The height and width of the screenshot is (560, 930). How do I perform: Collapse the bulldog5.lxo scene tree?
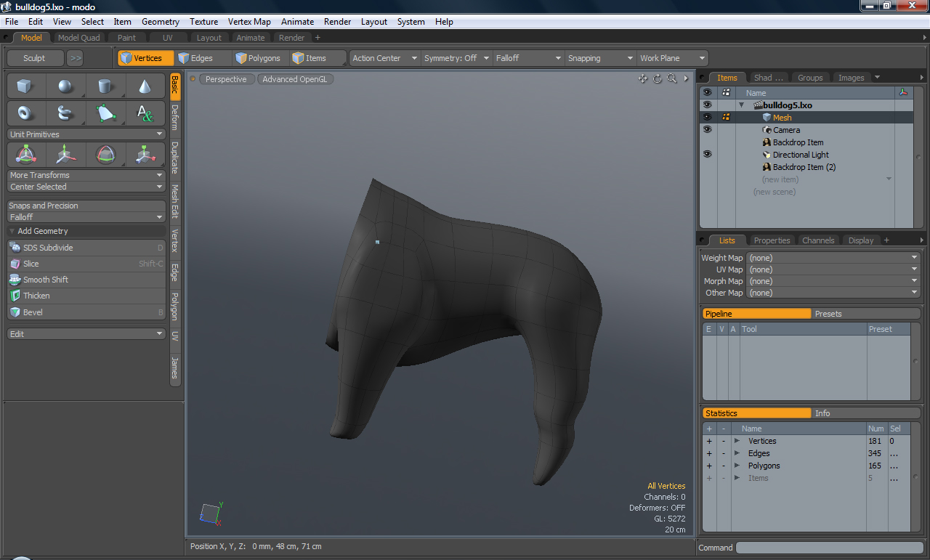pyautogui.click(x=742, y=105)
